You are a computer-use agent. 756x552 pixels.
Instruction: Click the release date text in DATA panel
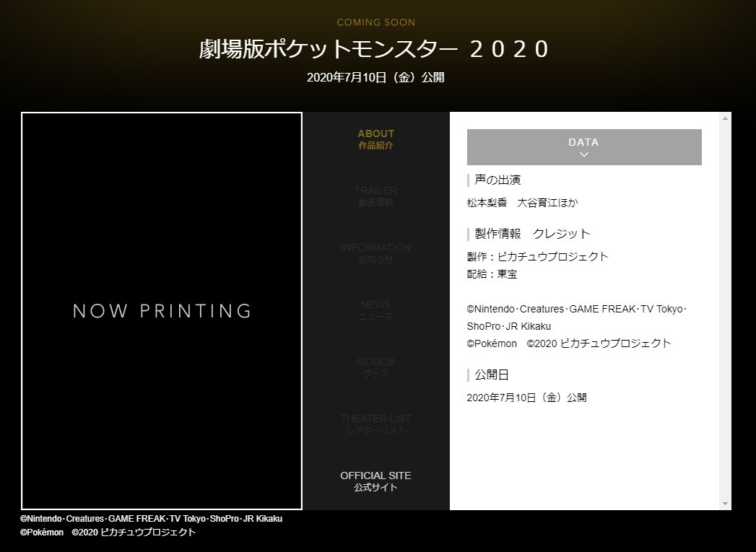526,398
